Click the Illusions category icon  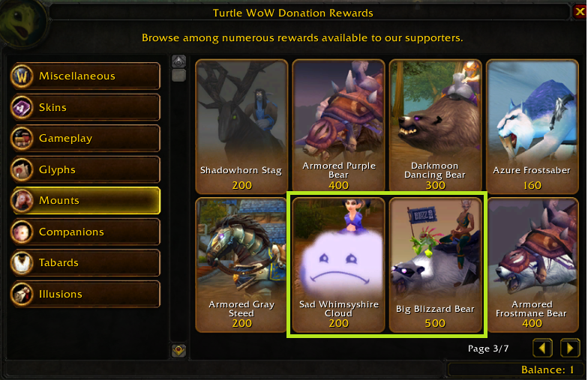(x=22, y=294)
